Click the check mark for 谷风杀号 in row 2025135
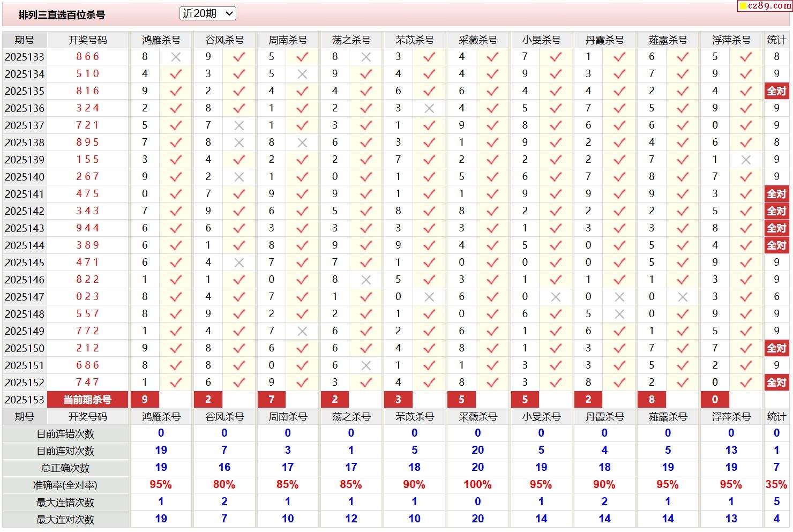The image size is (793, 532). tap(239, 91)
